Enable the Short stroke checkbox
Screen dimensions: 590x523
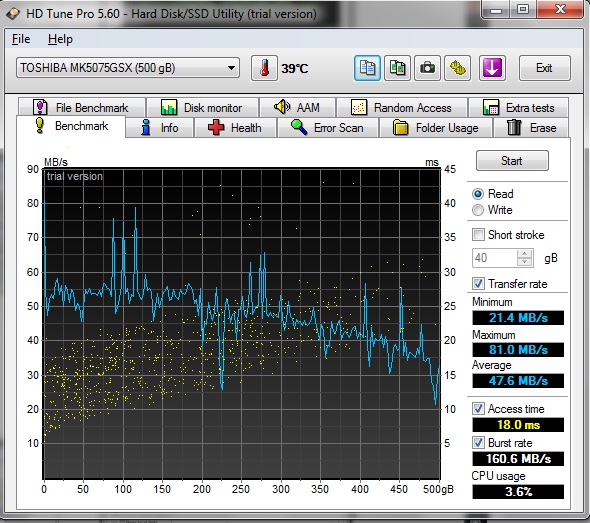(478, 235)
